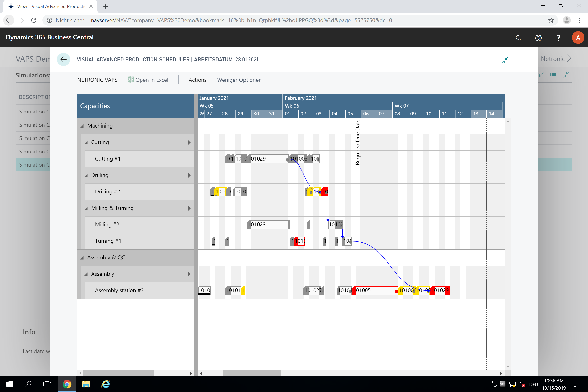Expand Milling & Turning row right arrow

point(189,208)
